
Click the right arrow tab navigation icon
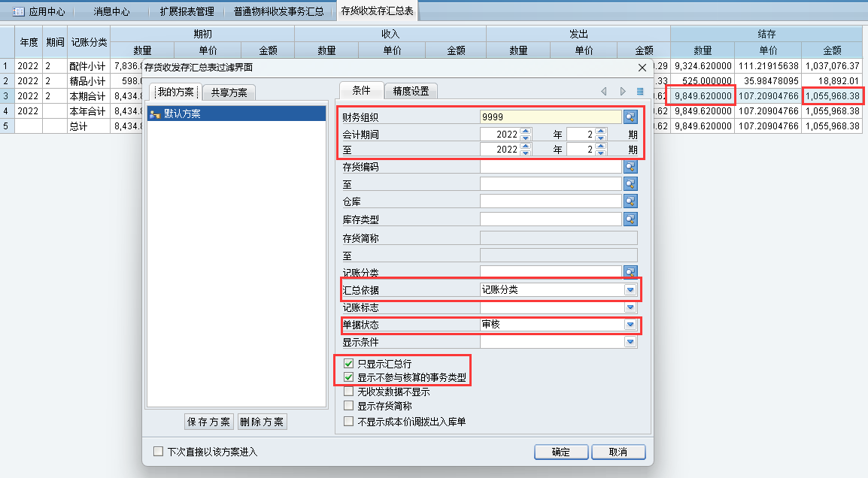click(622, 92)
